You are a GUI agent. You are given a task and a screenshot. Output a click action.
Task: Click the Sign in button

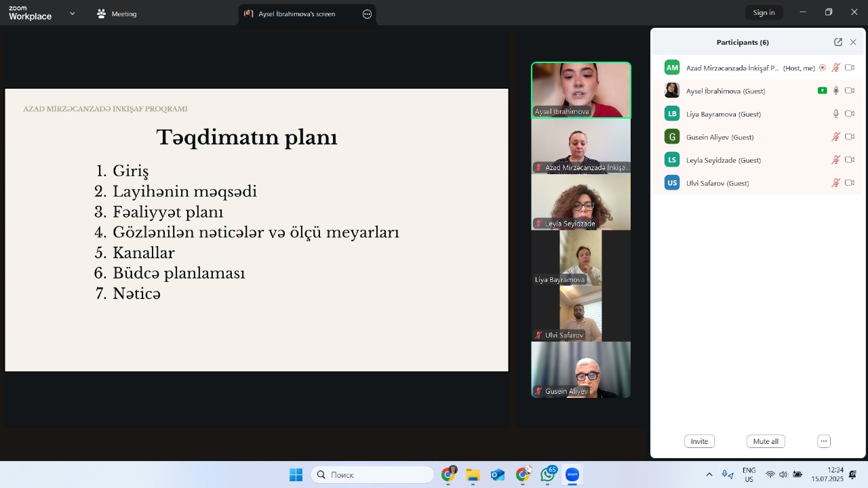coord(764,13)
